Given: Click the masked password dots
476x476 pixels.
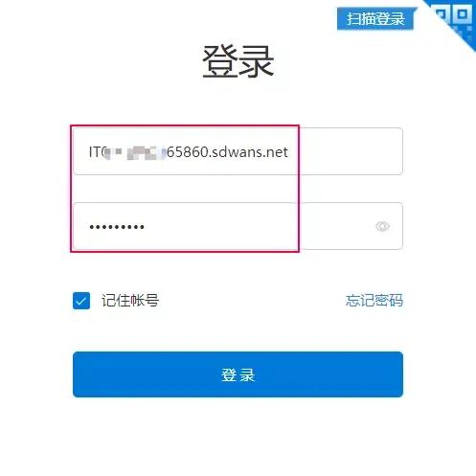Looking at the screenshot, I should pos(117,227).
